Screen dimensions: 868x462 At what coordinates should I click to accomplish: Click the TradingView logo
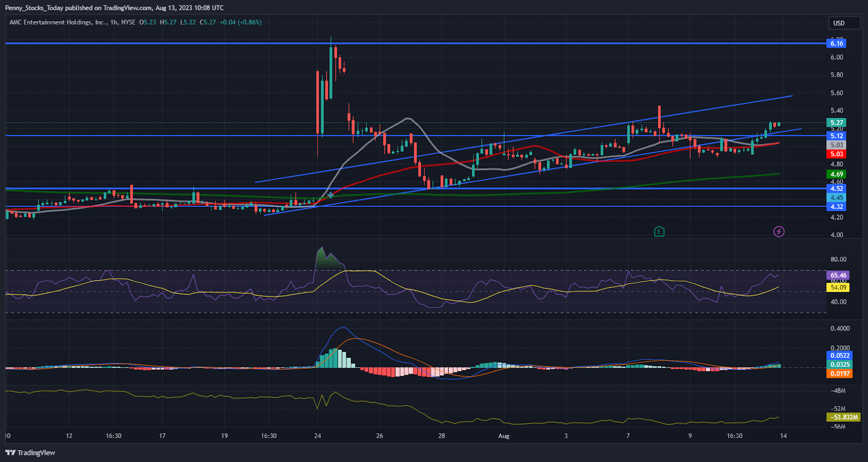click(x=30, y=453)
